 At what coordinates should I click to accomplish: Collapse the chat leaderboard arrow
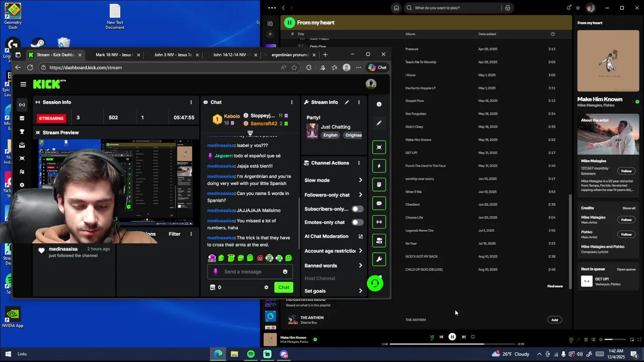250,133
